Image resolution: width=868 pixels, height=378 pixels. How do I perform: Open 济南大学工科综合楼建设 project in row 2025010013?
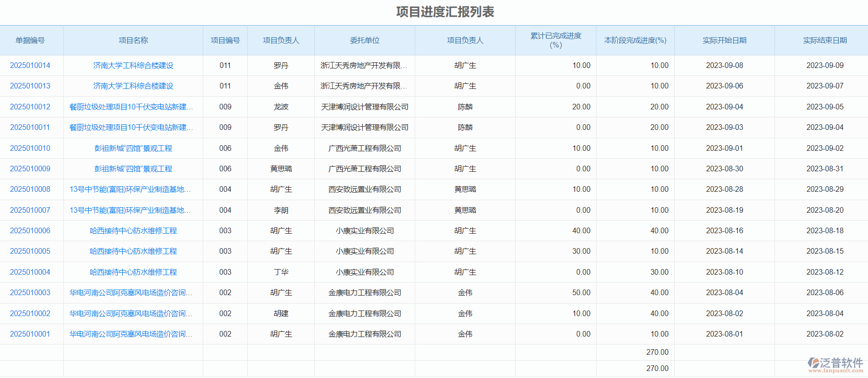(x=133, y=86)
